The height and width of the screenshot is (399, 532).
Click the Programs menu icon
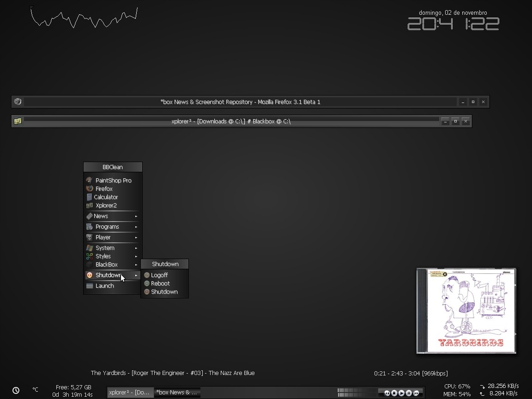click(90, 227)
